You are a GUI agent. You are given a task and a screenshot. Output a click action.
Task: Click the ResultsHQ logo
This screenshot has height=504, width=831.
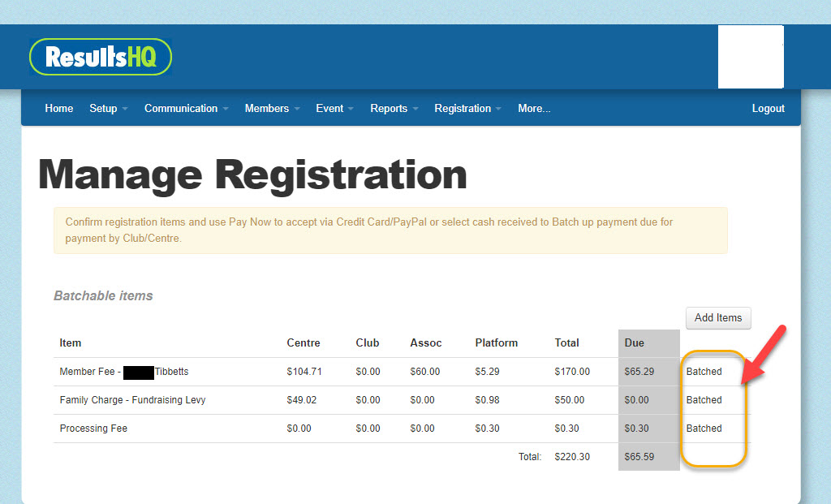coord(101,57)
